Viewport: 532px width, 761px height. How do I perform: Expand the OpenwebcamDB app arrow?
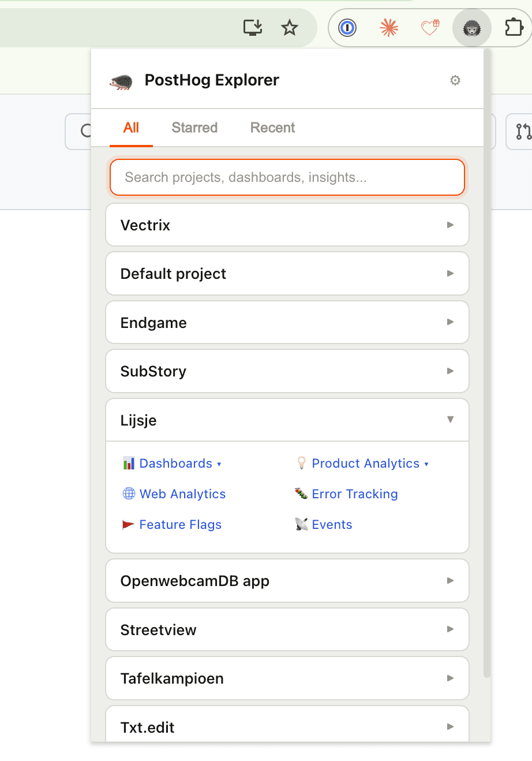click(x=451, y=580)
